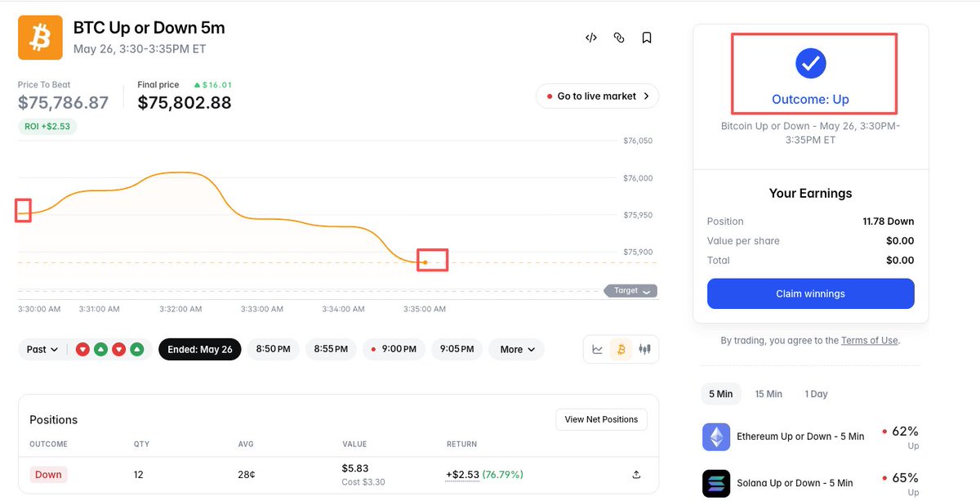The width and height of the screenshot is (980, 501).
Task: Click the BTC Up or Down 5m title
Action: click(x=149, y=28)
